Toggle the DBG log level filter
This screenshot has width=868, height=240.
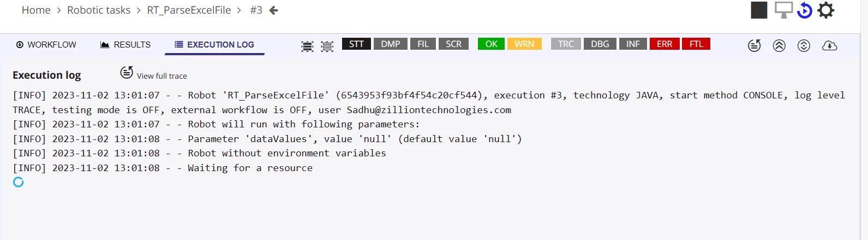coord(600,44)
